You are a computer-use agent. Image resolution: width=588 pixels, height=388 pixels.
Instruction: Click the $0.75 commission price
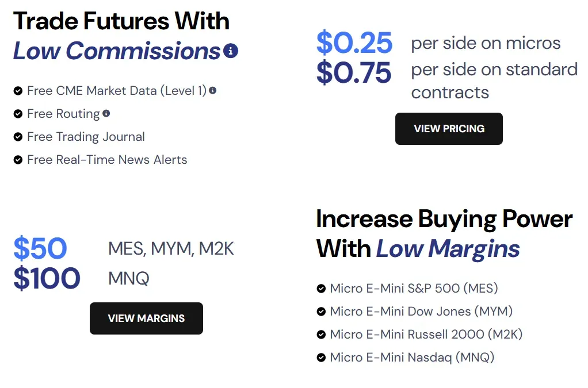354,72
